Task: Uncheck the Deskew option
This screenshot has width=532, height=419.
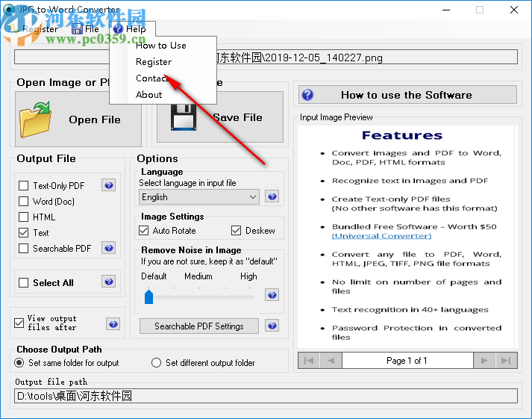Action: pyautogui.click(x=236, y=231)
